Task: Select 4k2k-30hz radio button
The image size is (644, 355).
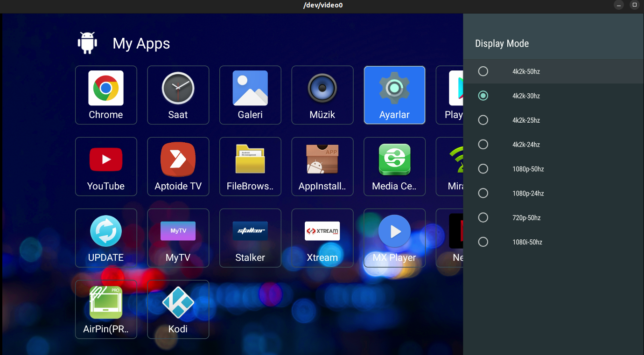Action: coord(483,96)
